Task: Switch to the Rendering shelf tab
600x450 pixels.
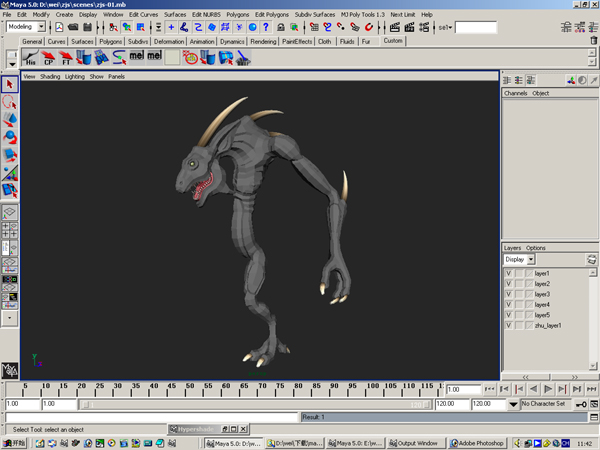Action: click(263, 41)
